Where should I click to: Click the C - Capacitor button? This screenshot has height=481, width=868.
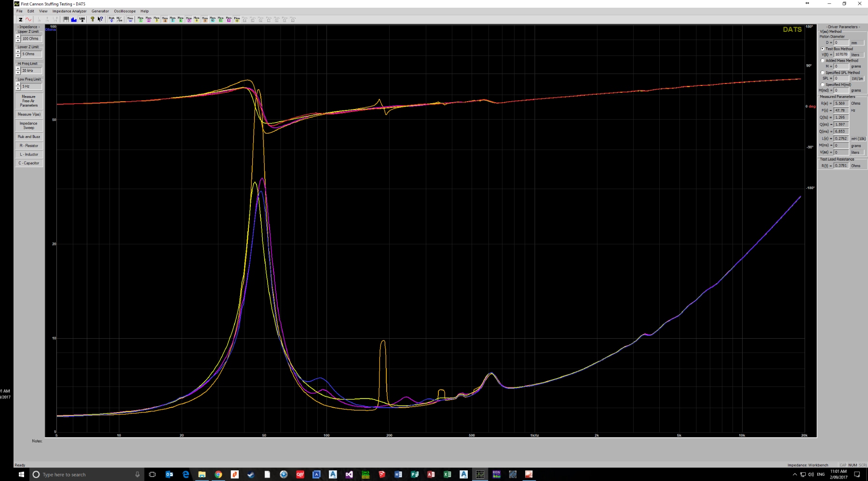pyautogui.click(x=29, y=163)
